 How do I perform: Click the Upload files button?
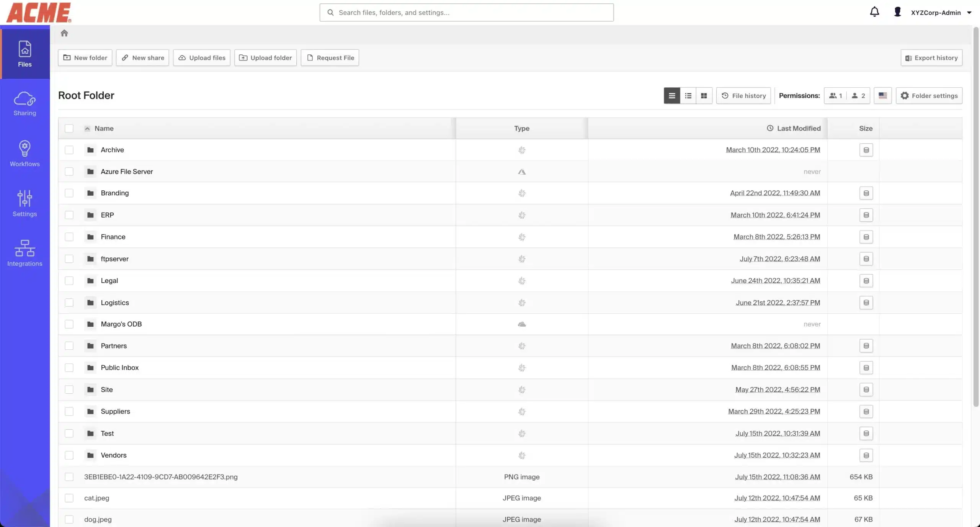point(202,57)
